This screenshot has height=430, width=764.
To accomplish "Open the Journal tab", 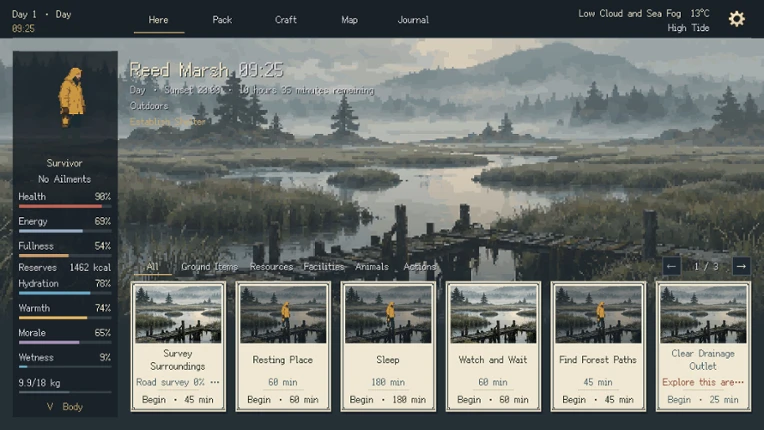I will tap(413, 20).
